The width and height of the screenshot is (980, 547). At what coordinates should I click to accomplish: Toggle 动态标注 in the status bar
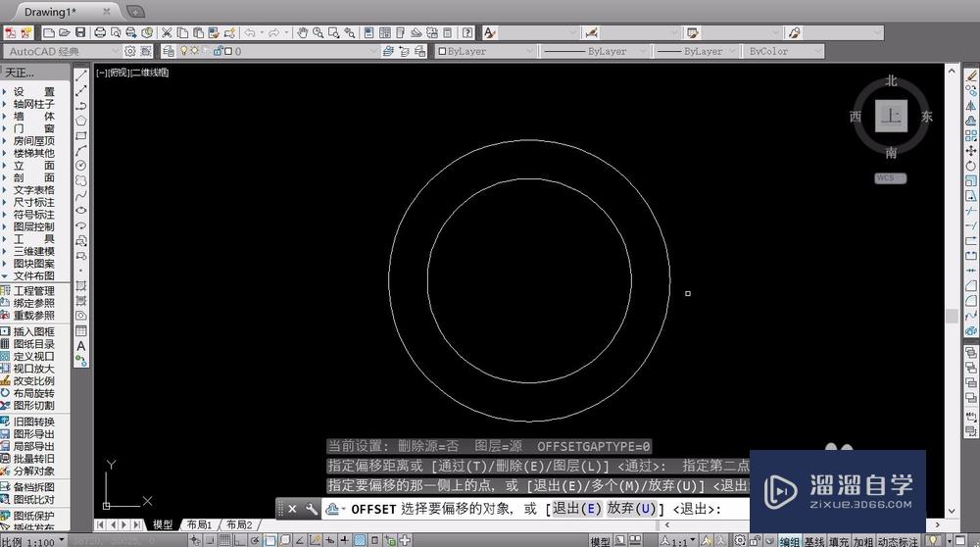click(x=898, y=541)
